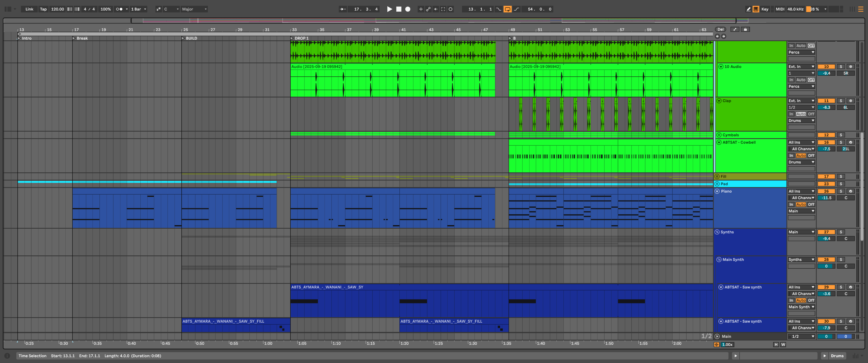This screenshot has width=868, height=363.
Task: Toggle the Loop switch in transport
Action: (x=507, y=9)
